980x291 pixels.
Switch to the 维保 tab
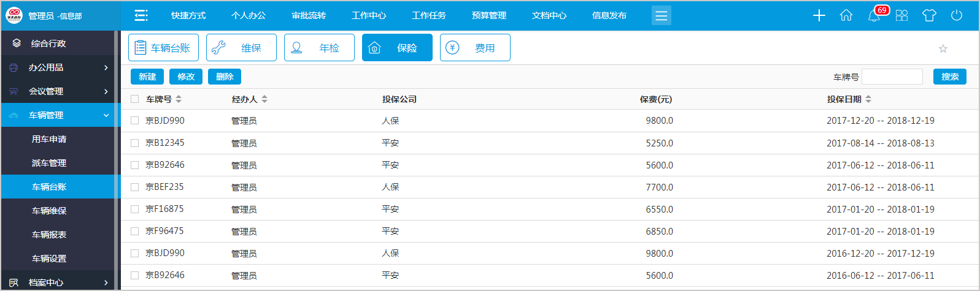point(241,48)
